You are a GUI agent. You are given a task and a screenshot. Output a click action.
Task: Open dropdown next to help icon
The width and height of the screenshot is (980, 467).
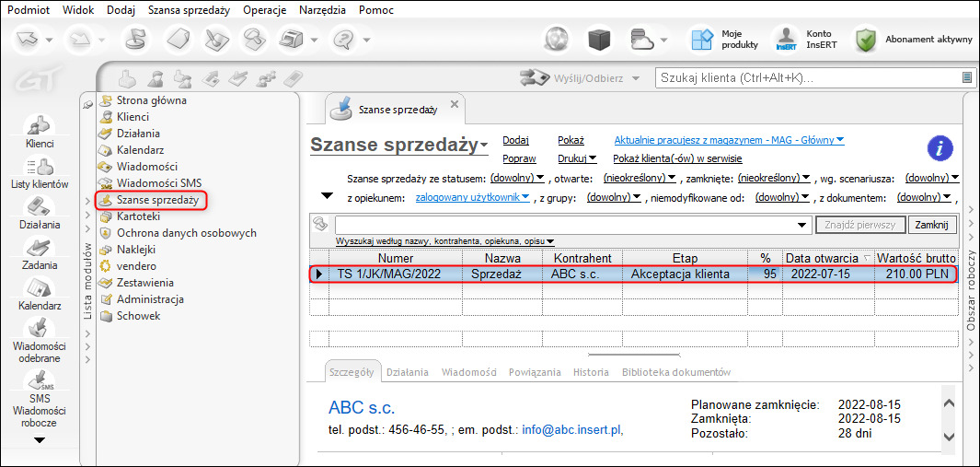point(366,40)
